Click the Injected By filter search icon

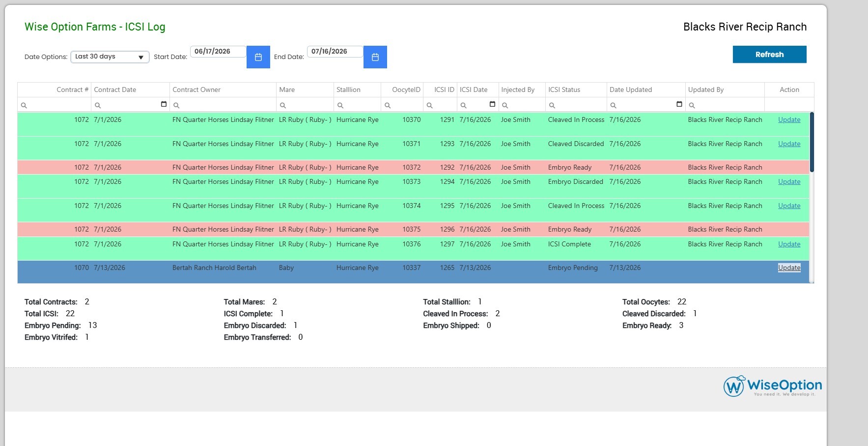pyautogui.click(x=504, y=105)
